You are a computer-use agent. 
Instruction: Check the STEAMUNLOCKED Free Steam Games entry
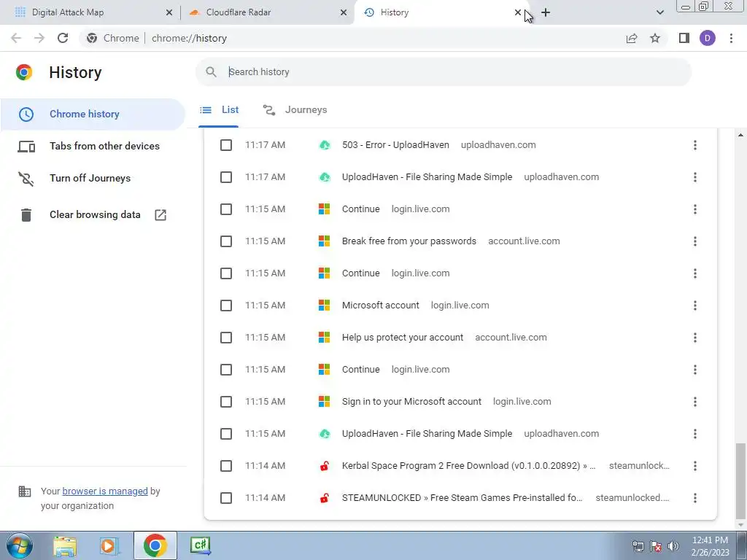tap(226, 498)
